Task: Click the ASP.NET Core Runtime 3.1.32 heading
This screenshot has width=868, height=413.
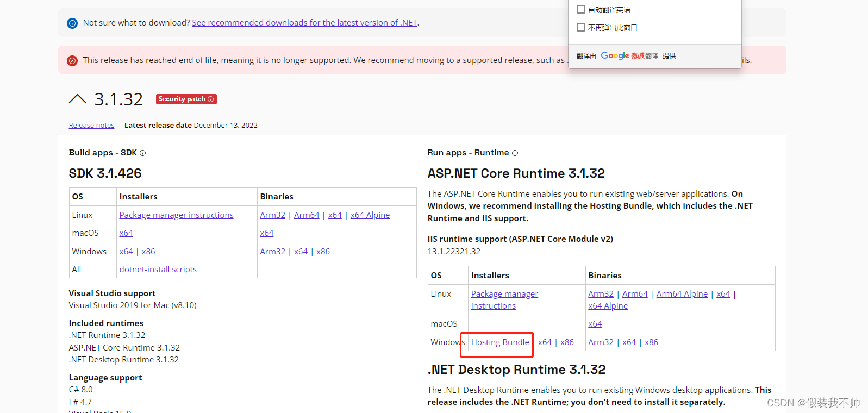Action: 516,173
